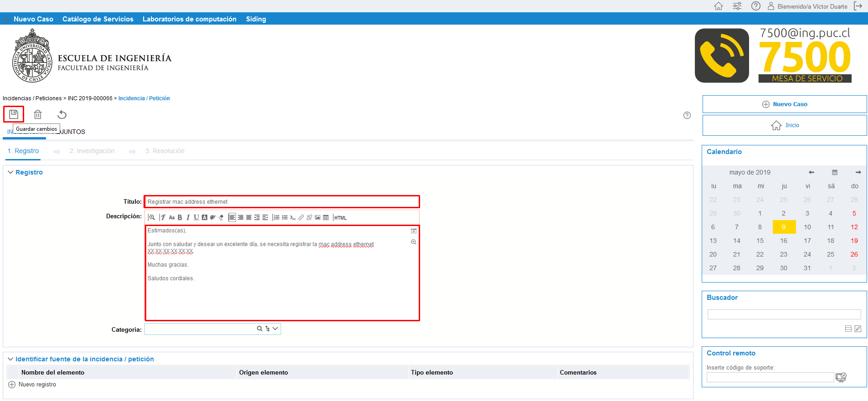Collapse the Registro section
The height and width of the screenshot is (401, 868).
(x=10, y=172)
